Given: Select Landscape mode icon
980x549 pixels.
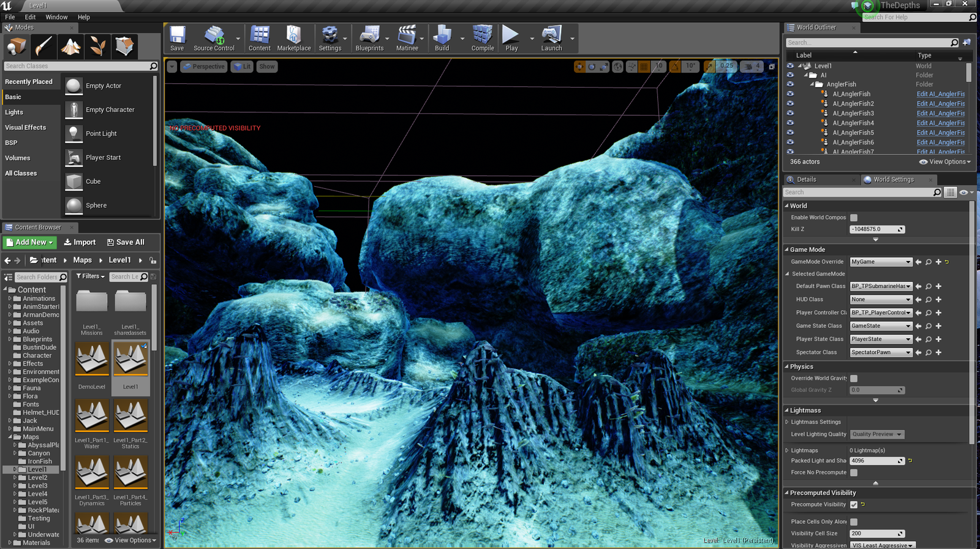Looking at the screenshot, I should 70,46.
